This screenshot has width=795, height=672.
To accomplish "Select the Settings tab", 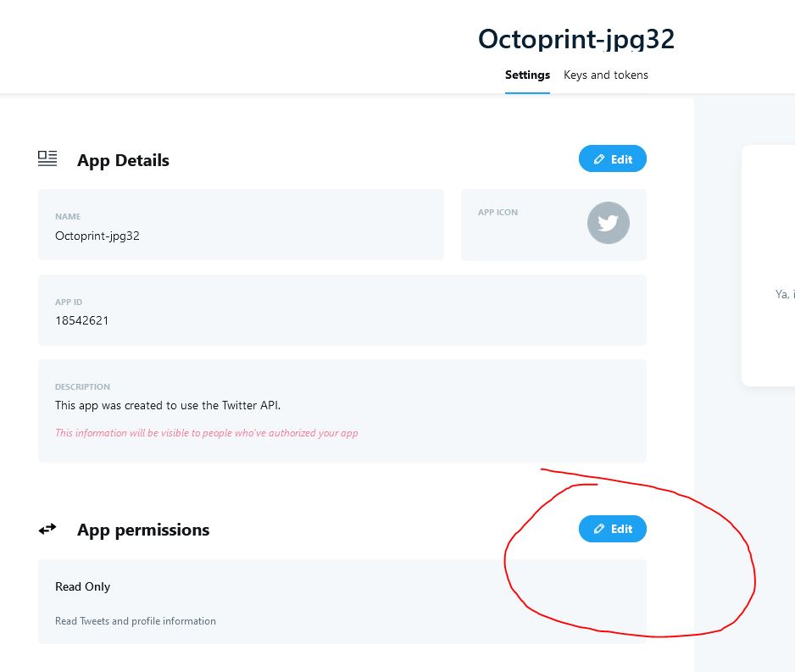I will coord(527,75).
